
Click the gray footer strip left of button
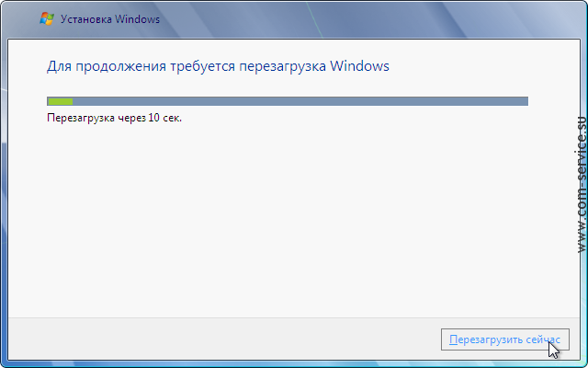click(x=224, y=339)
